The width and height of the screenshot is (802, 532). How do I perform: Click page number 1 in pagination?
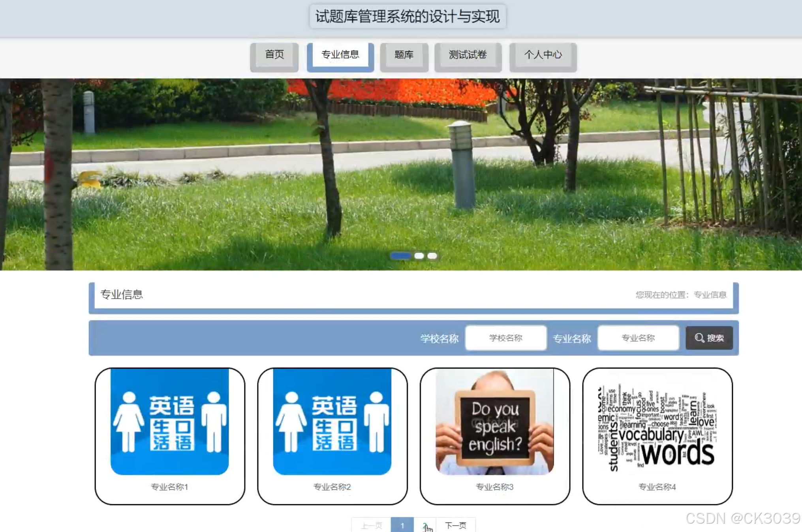point(402,525)
